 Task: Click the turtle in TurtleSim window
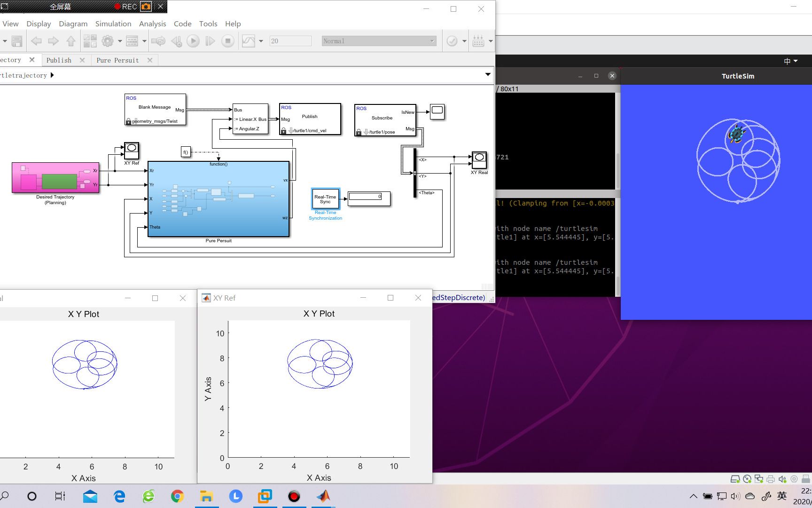(736, 134)
